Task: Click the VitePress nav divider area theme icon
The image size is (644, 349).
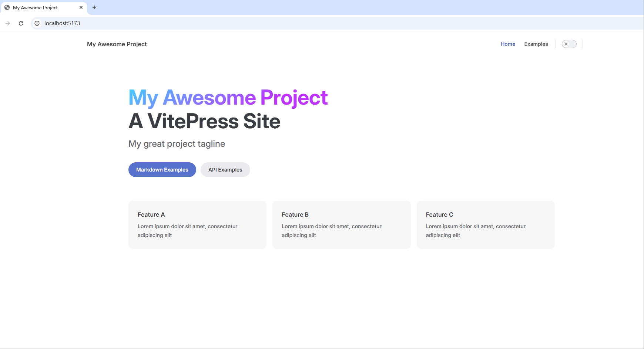Action: click(x=569, y=44)
